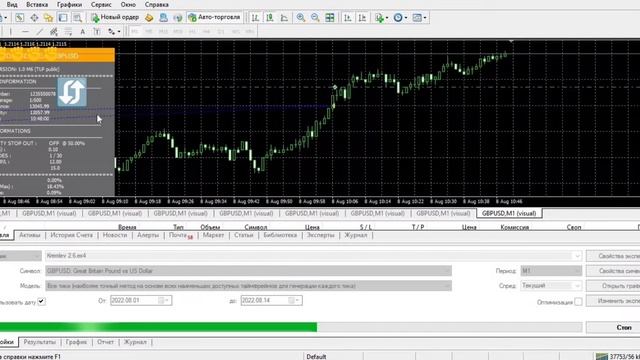Select the horizontal line drawing tool
This screenshot has width=640, height=360.
(25, 31)
